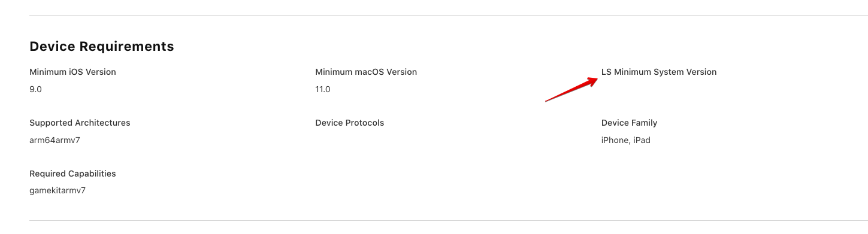This screenshot has width=868, height=234.
Task: Click the 9.0 iOS version value
Action: tap(35, 89)
